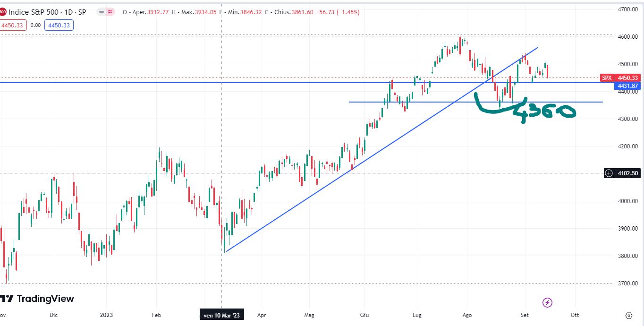Screen dimensions: 644x326
Task: Click the 3800.00 price scale label
Action: point(628,256)
